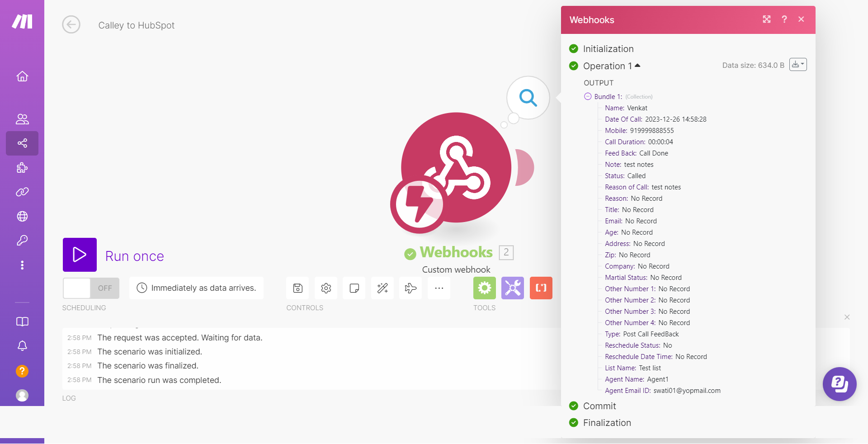Open the green Flow control tools icon

pos(485,288)
